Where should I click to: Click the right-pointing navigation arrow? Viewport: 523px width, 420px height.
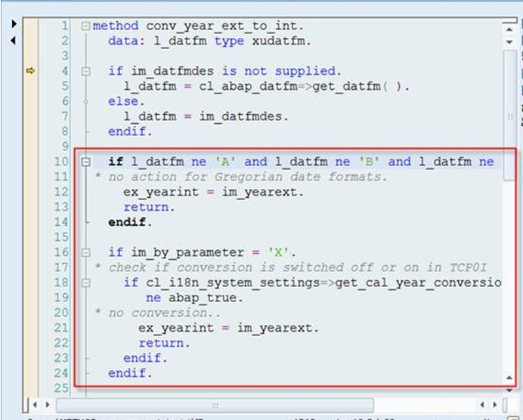pyautogui.click(x=14, y=24)
